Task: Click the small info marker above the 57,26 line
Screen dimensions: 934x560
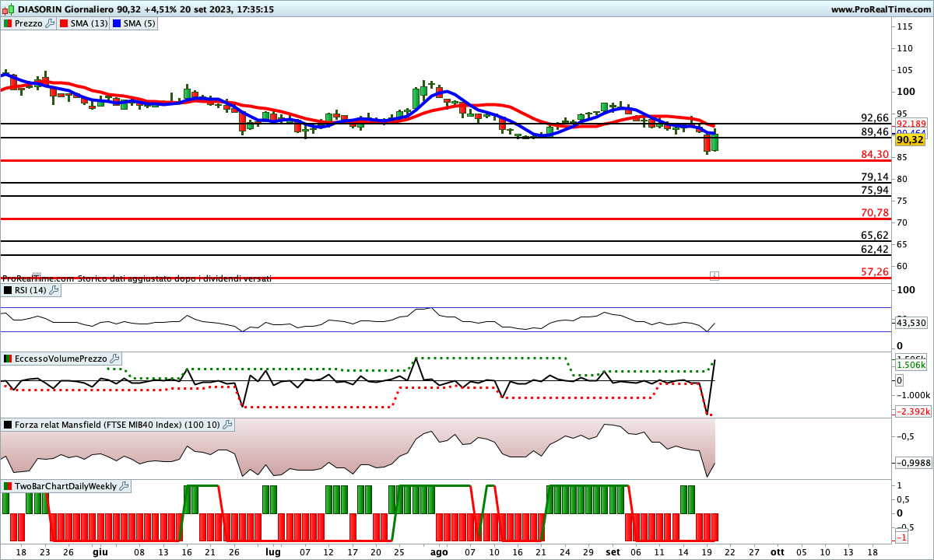Action: (x=714, y=275)
